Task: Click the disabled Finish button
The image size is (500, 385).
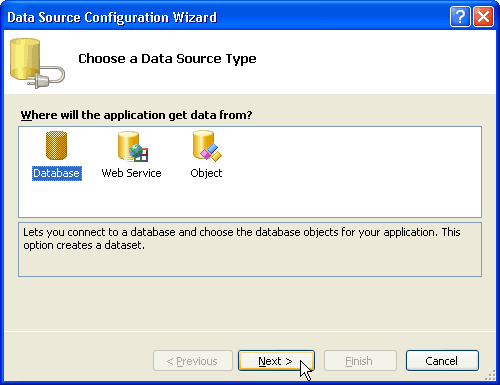Action: [360, 361]
